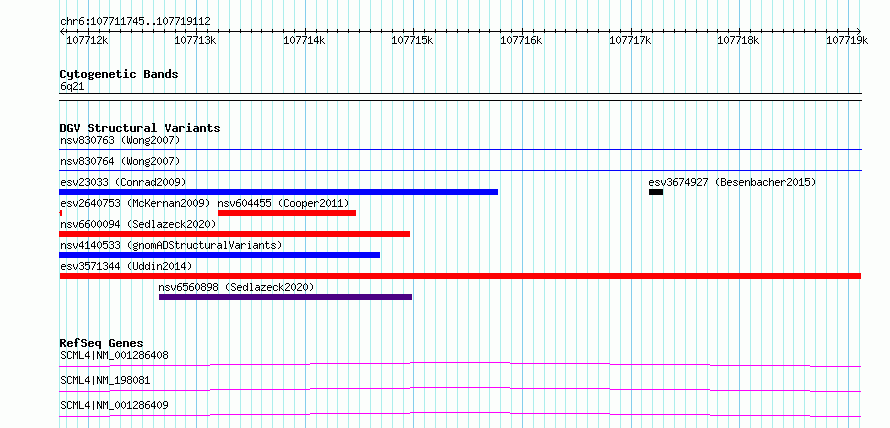Click the 107714k ruler tick label
The width and height of the screenshot is (890, 428).
(x=305, y=40)
